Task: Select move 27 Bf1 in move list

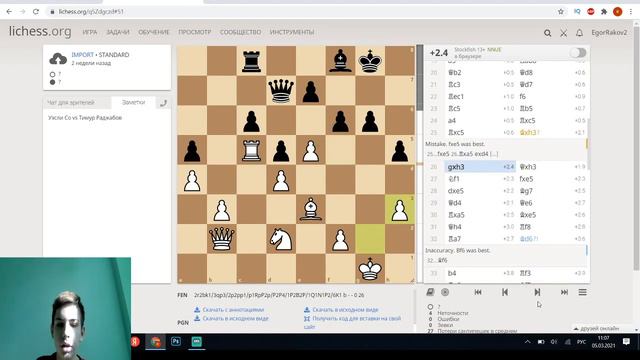Action: 480,179
